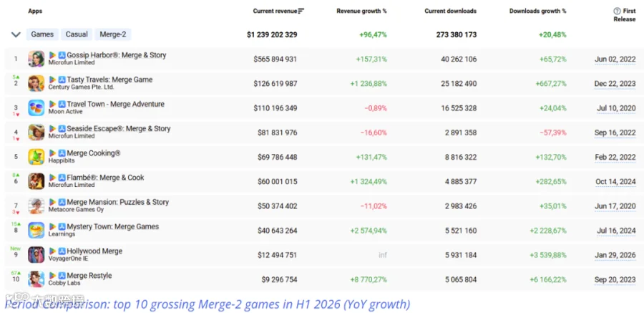Select the Casual category tag
Viewport: 644px width, 313px height.
[x=77, y=34]
